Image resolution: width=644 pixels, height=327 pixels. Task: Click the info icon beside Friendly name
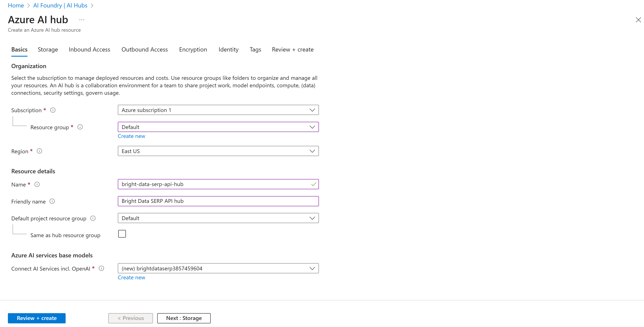[x=52, y=201]
